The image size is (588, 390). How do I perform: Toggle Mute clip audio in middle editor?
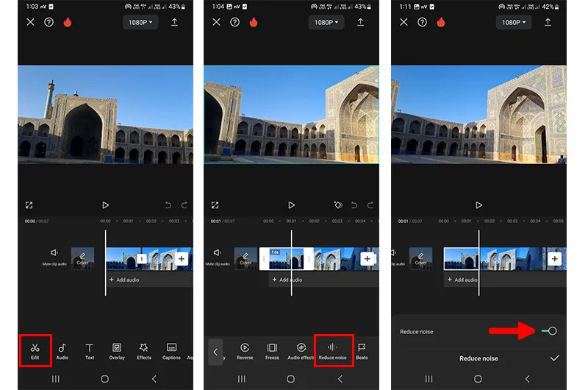218,257
